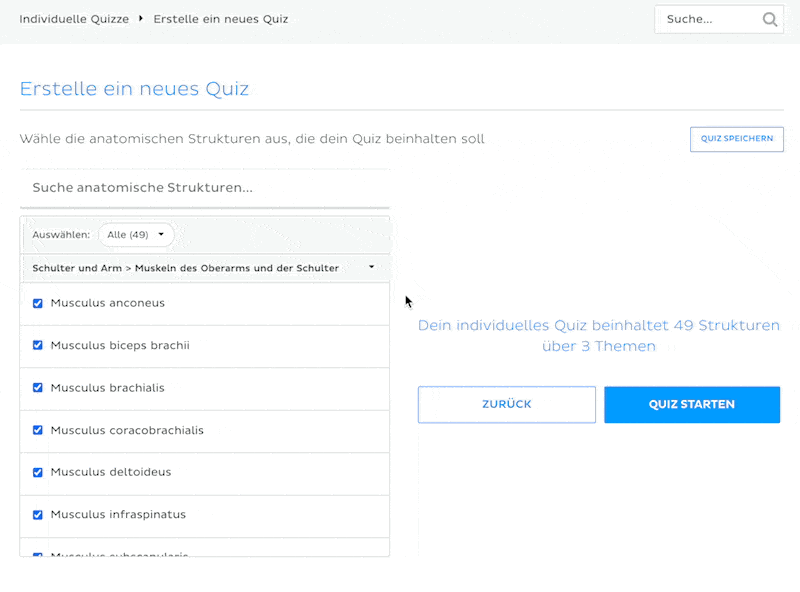
Task: Collapse the Schulter und Arm category header
Action: click(205, 268)
